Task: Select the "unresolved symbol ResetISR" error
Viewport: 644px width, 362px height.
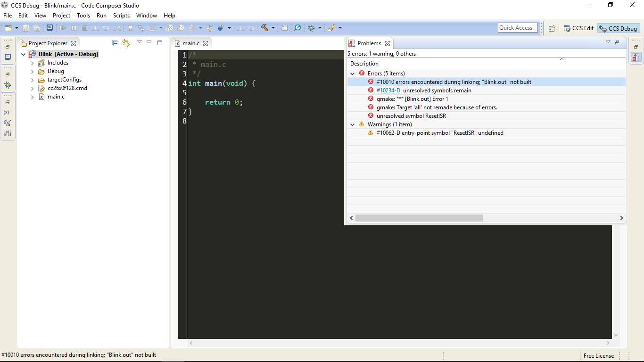Action: coord(411,116)
